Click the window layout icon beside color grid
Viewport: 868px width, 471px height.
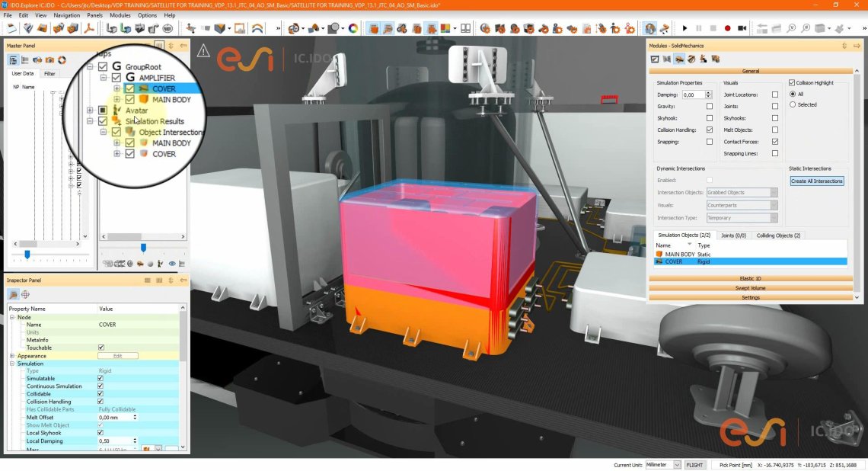click(465, 28)
